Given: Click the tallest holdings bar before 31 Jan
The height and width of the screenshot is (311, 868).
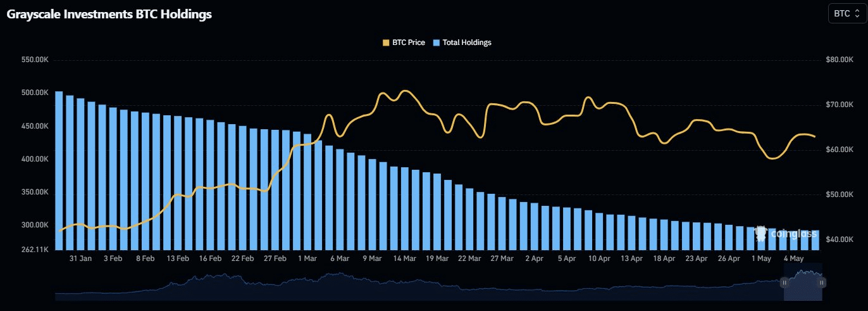Looking at the screenshot, I should (x=59, y=170).
